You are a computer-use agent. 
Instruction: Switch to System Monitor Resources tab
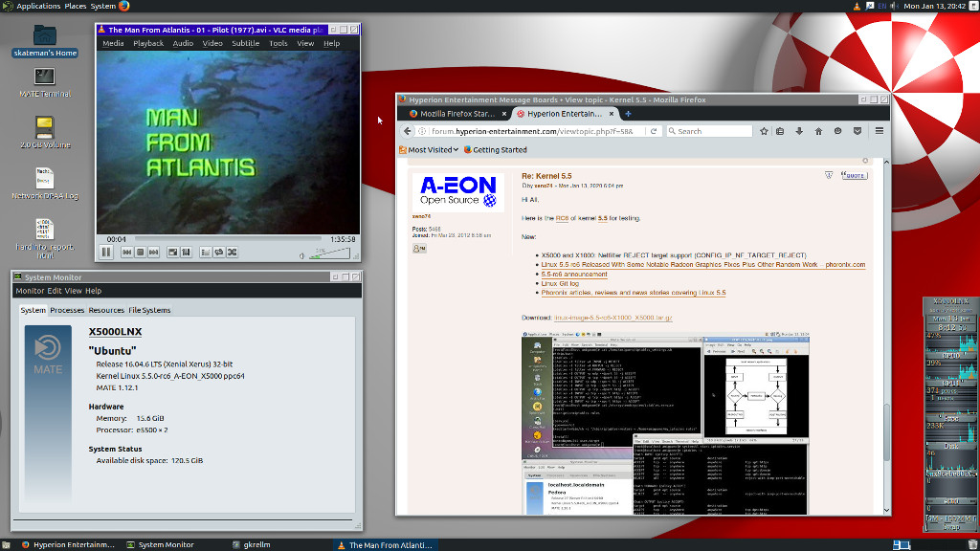106,310
